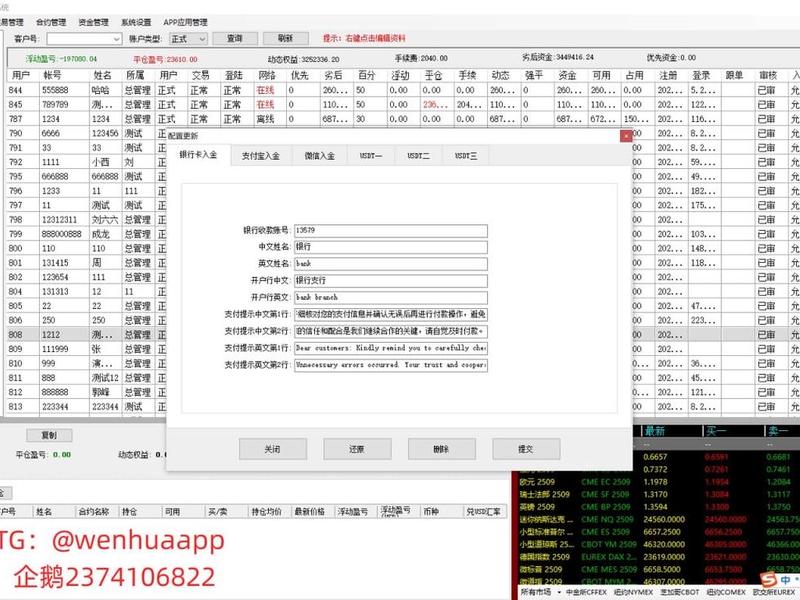Select the 银行卡入金 tab
Screen dimensions: 800x600
click(x=198, y=155)
